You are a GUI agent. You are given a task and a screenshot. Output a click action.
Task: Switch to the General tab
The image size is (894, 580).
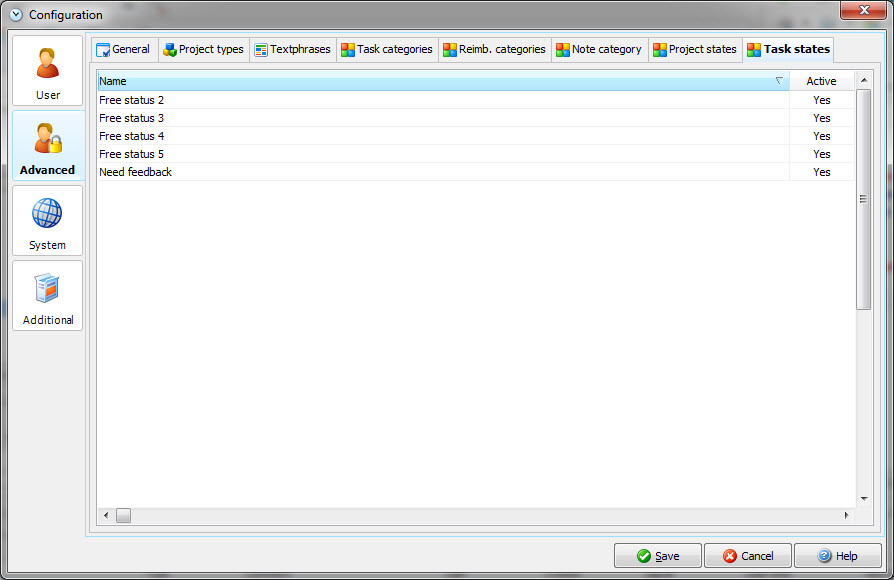coord(122,49)
